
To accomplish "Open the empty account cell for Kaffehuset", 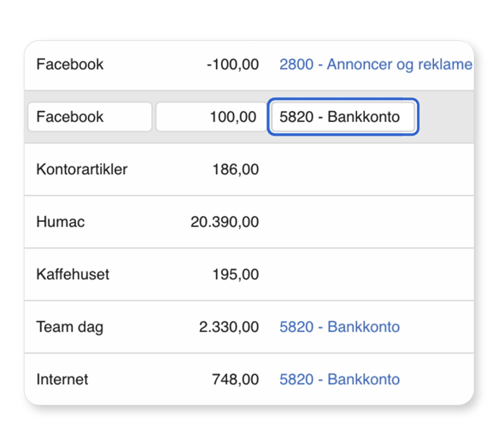I will 370,274.
